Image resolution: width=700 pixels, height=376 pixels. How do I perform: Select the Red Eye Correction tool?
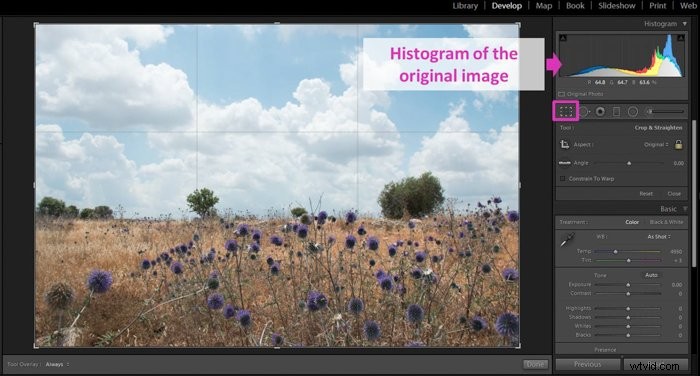coord(600,111)
